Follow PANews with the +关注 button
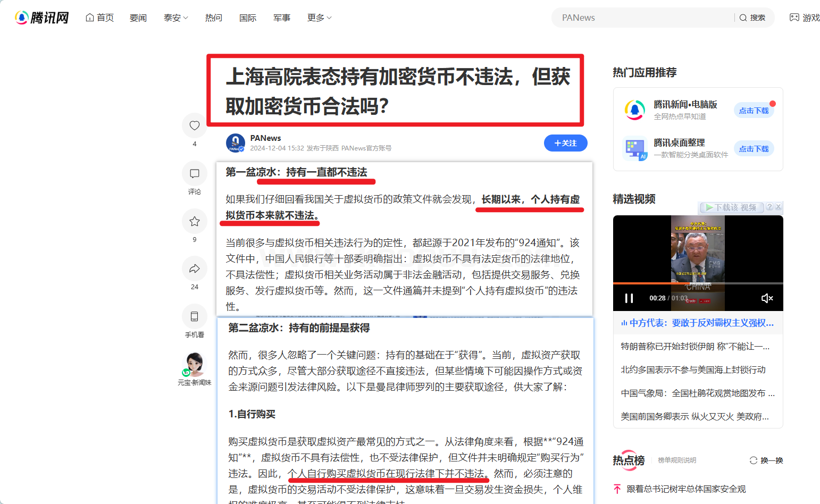 coord(565,143)
